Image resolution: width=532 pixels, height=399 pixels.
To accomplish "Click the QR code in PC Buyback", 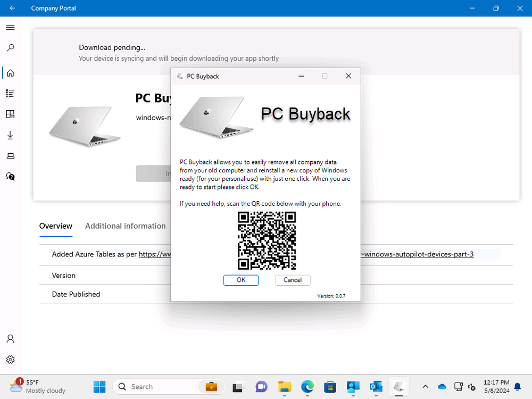I will [267, 240].
